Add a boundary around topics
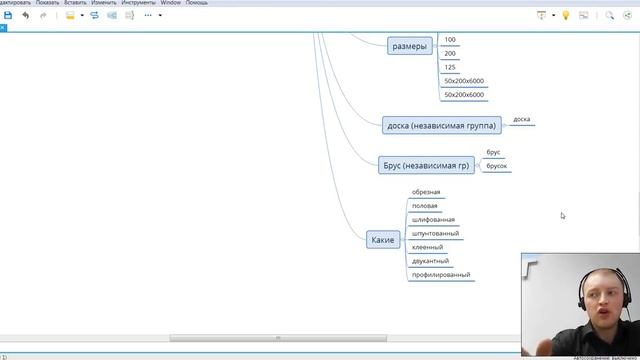Screen dimensions: 640x360 [112, 16]
